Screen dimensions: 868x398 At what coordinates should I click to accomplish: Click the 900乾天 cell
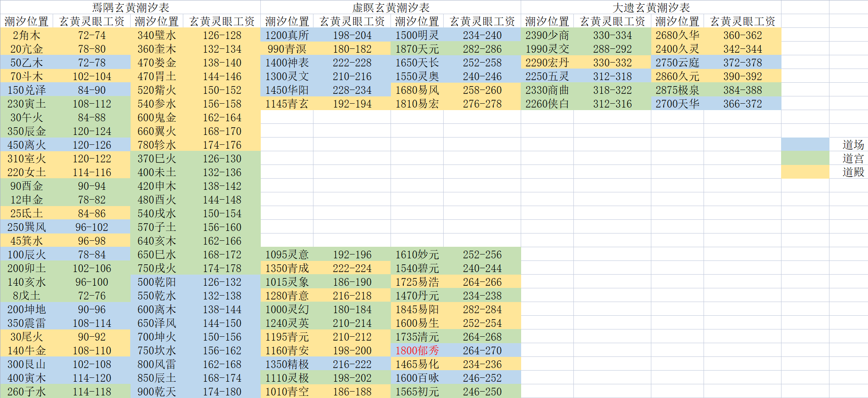click(157, 391)
